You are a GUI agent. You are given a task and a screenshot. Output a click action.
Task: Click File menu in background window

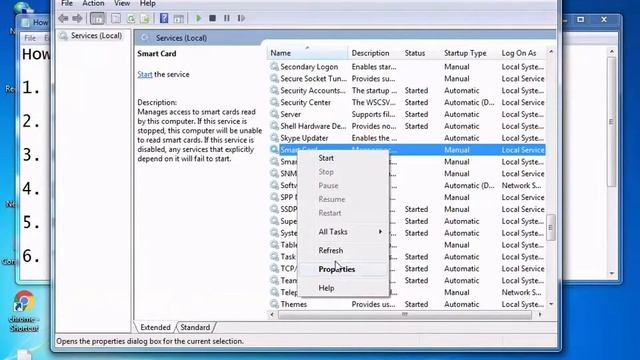tap(30, 38)
